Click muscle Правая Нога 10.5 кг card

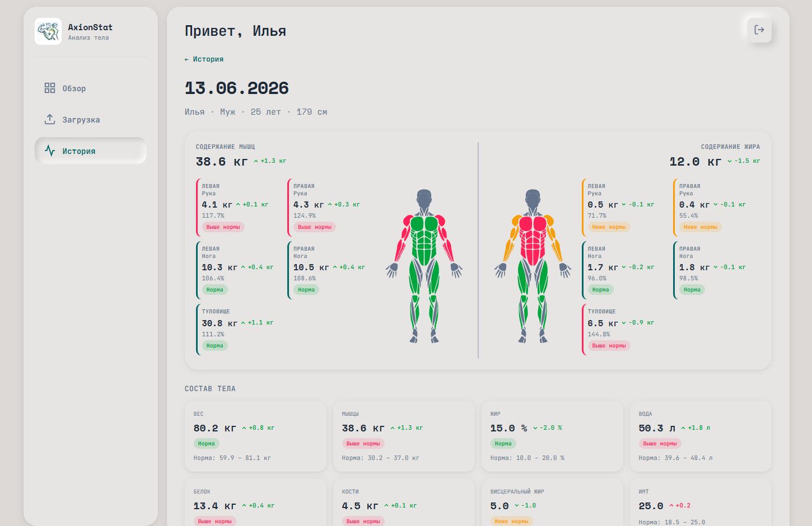pyautogui.click(x=330, y=270)
